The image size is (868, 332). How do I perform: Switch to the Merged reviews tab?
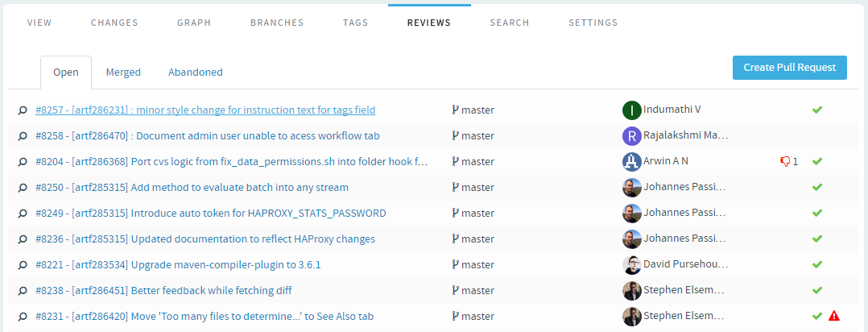click(123, 72)
